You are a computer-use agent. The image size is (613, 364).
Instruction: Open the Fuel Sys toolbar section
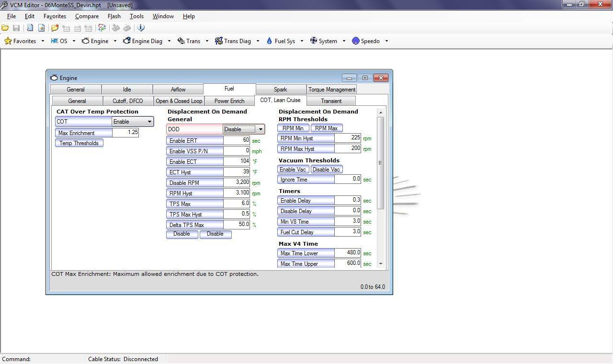point(281,41)
